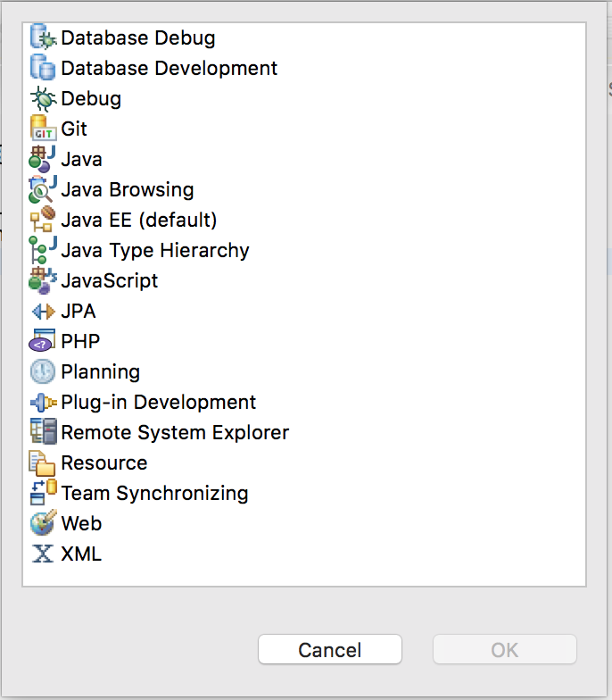Screen dimensions: 612x700
Task: Click the JPA arrows icon
Action: (43, 311)
